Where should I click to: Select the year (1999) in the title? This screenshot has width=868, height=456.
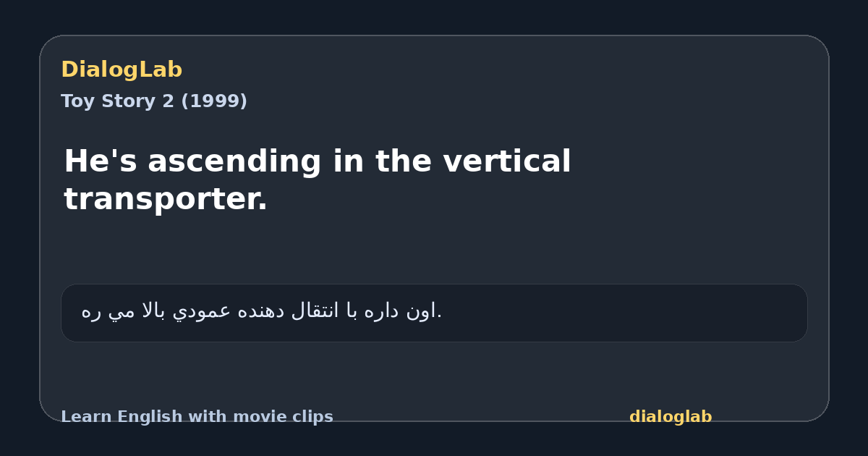[x=213, y=101]
